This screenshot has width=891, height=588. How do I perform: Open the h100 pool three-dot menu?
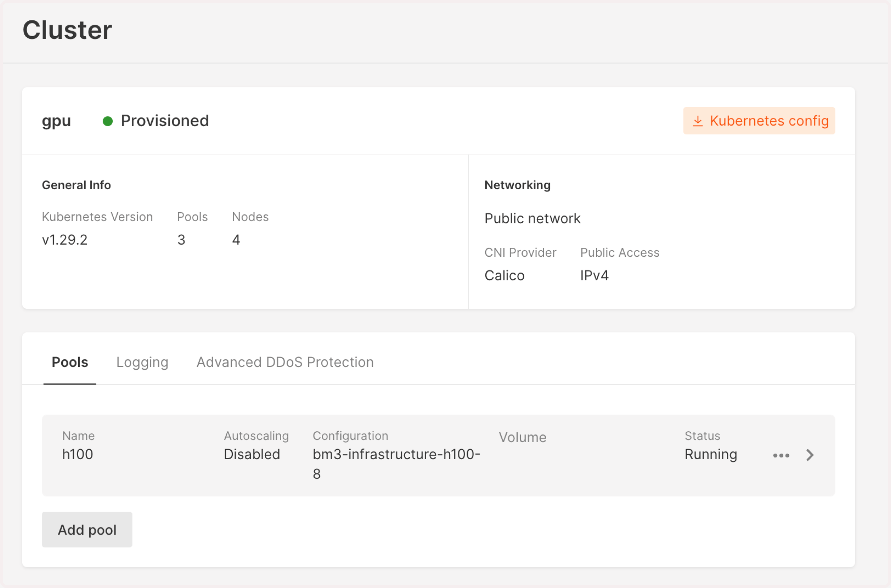[781, 455]
